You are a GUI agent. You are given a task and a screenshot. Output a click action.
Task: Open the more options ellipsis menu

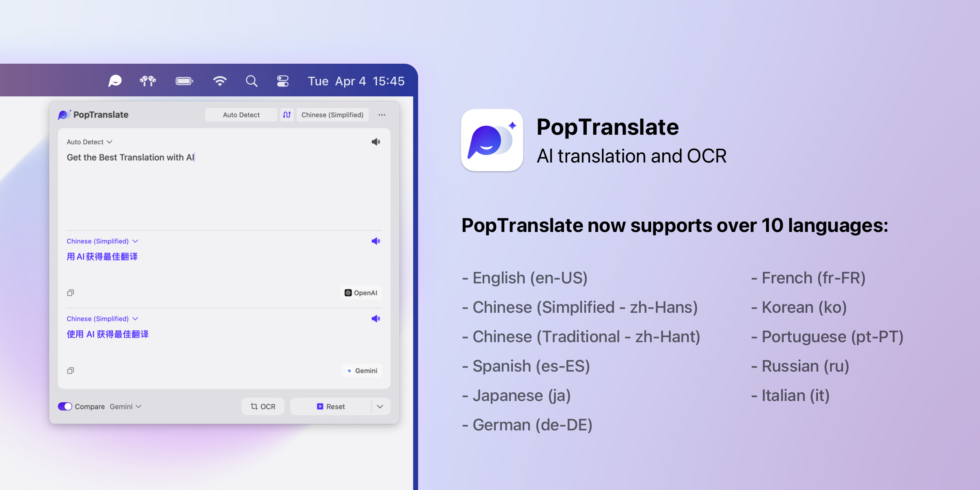[382, 115]
